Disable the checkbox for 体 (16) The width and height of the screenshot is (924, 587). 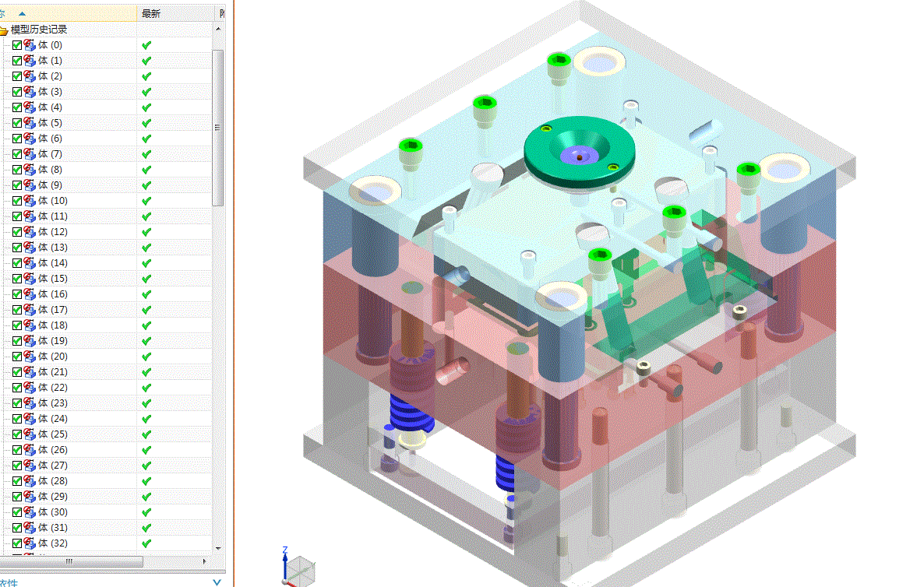coord(17,294)
